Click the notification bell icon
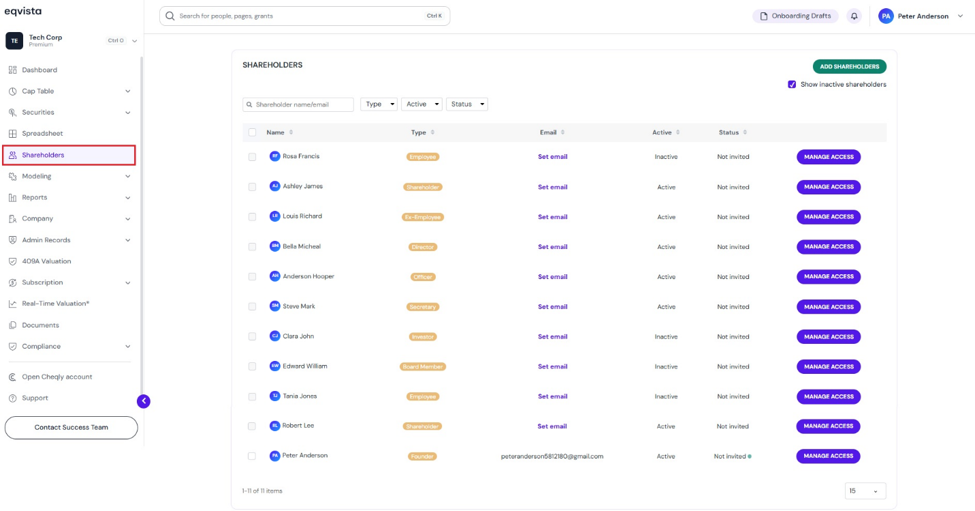 pyautogui.click(x=854, y=16)
